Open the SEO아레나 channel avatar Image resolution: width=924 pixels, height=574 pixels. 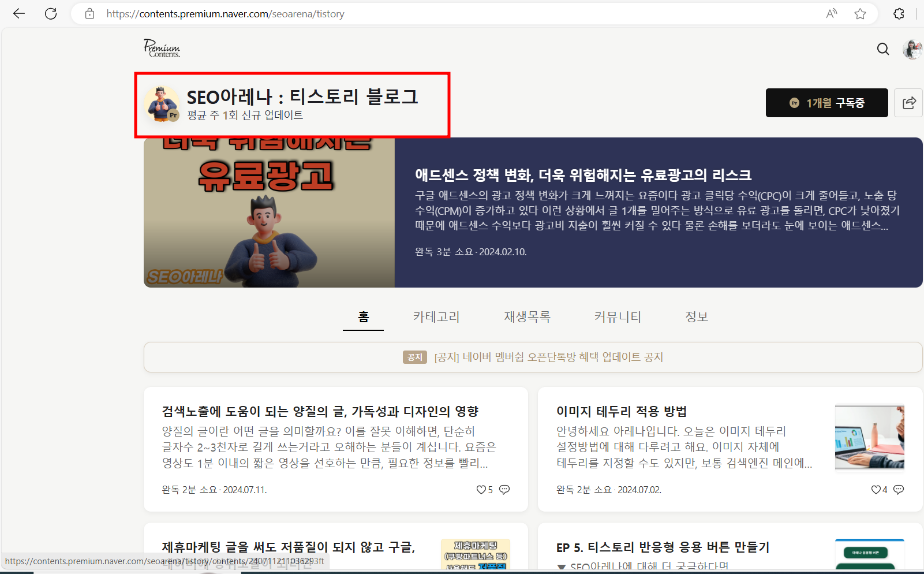162,104
